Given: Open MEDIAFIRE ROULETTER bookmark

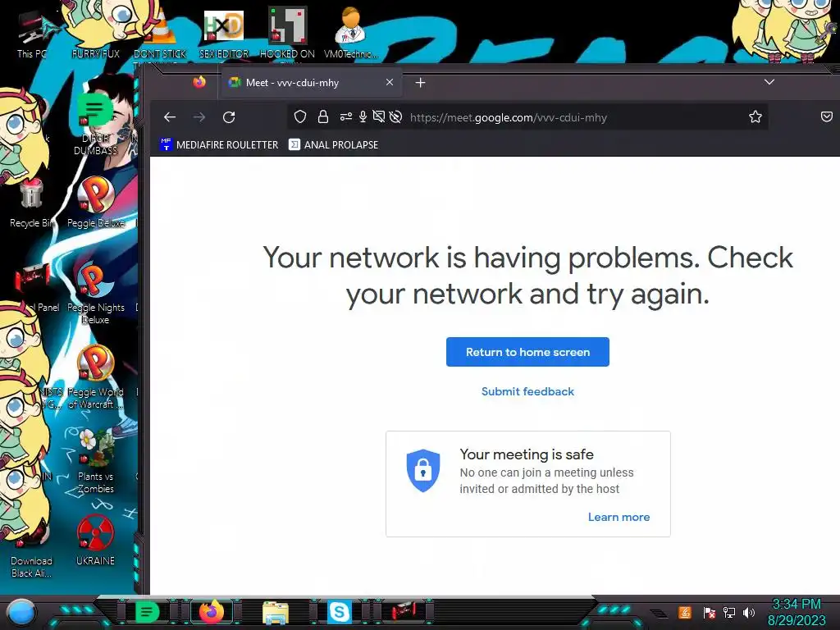Looking at the screenshot, I should (219, 144).
